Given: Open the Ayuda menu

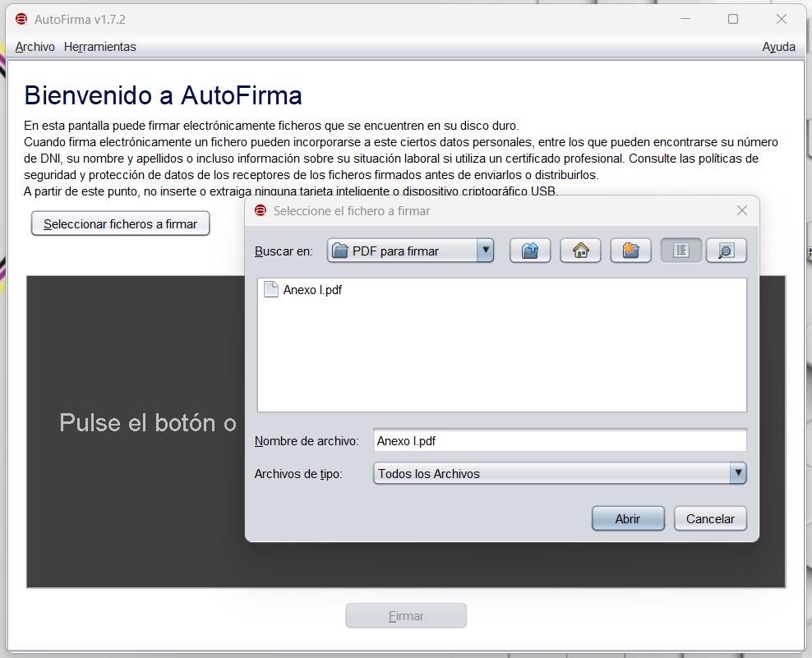Looking at the screenshot, I should click(x=778, y=47).
